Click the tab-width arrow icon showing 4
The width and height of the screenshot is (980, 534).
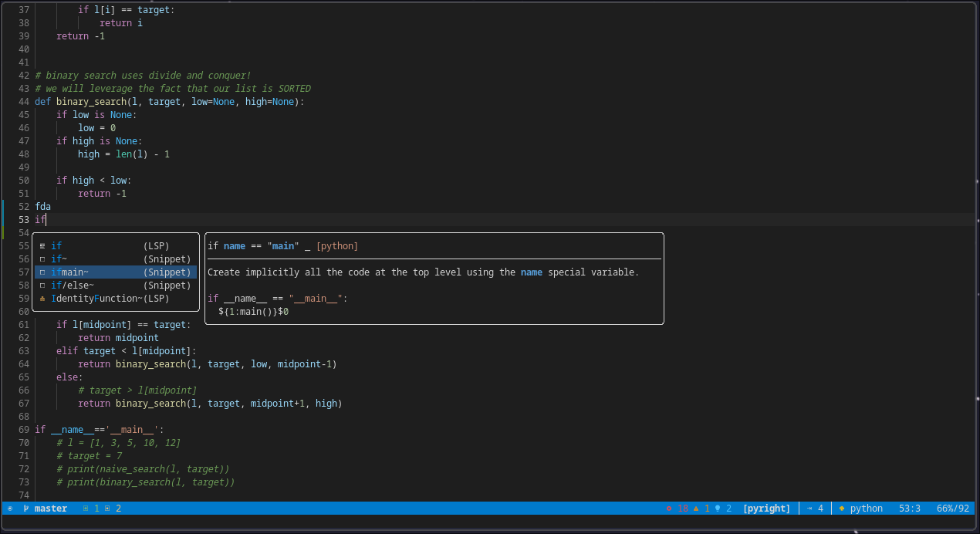click(x=809, y=509)
